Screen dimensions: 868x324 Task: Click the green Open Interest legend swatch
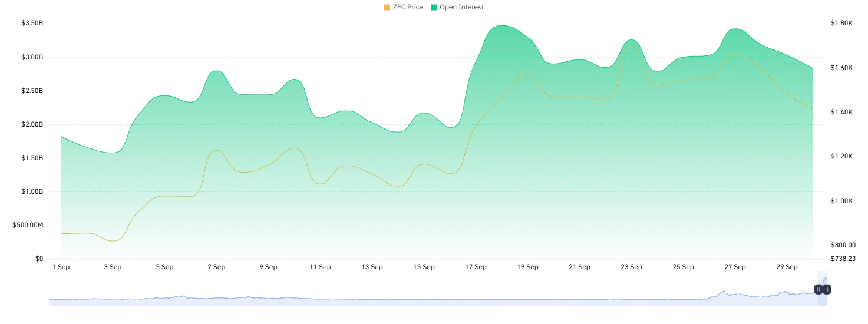[x=434, y=7]
